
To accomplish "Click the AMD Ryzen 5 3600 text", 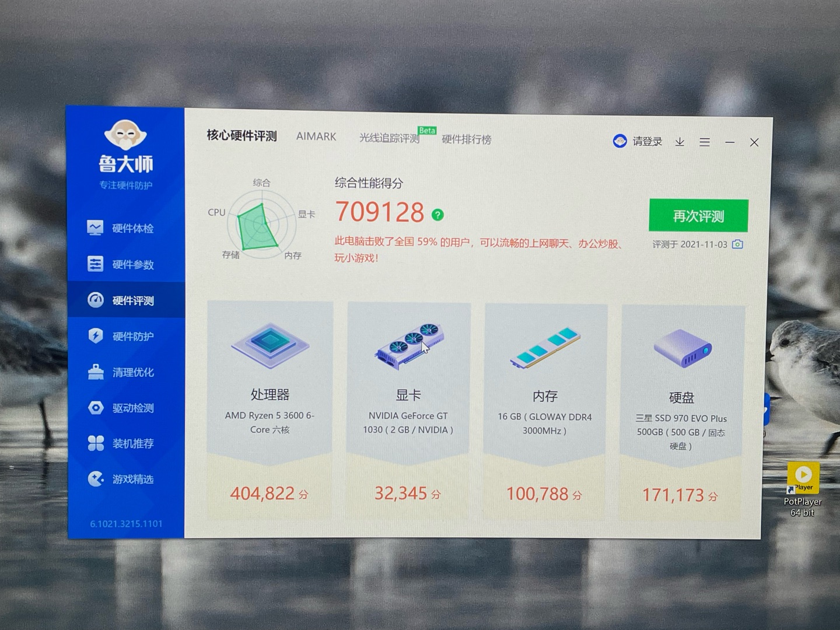I will click(x=269, y=422).
